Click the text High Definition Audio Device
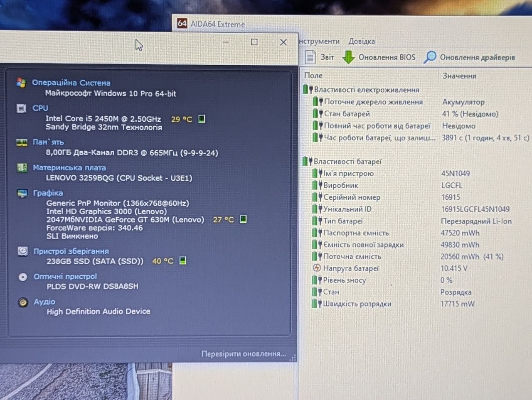The width and height of the screenshot is (532, 400). [99, 312]
